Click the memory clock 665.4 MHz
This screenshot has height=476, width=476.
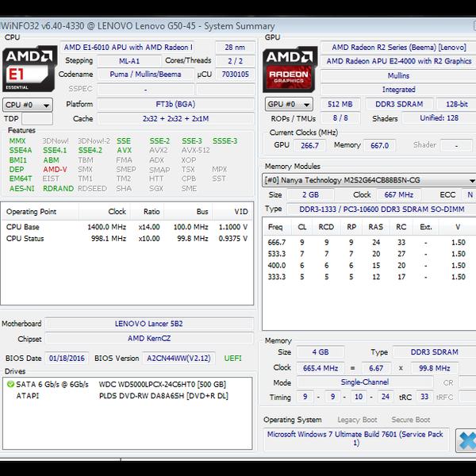(321, 368)
